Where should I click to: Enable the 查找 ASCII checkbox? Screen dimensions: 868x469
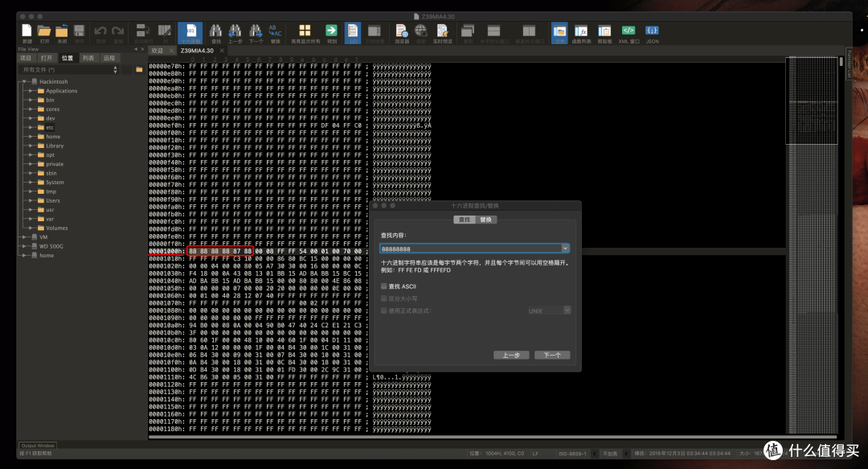tap(383, 286)
